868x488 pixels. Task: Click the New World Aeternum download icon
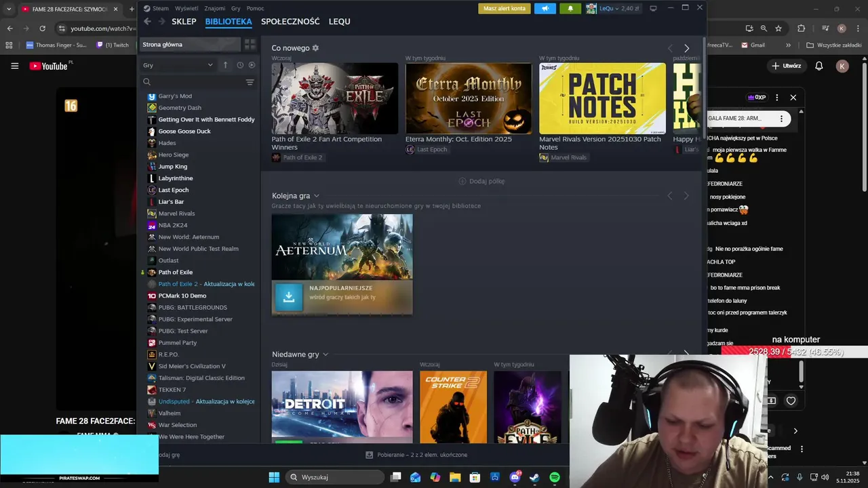tap(289, 297)
